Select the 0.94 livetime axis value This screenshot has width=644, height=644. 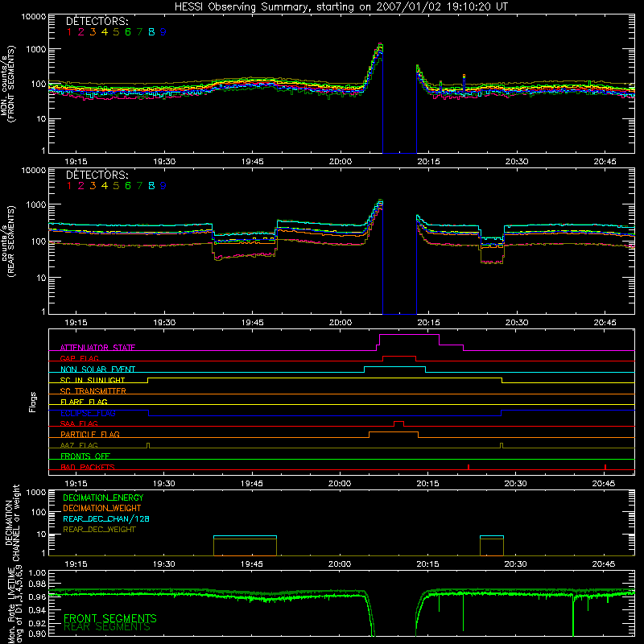click(37, 609)
